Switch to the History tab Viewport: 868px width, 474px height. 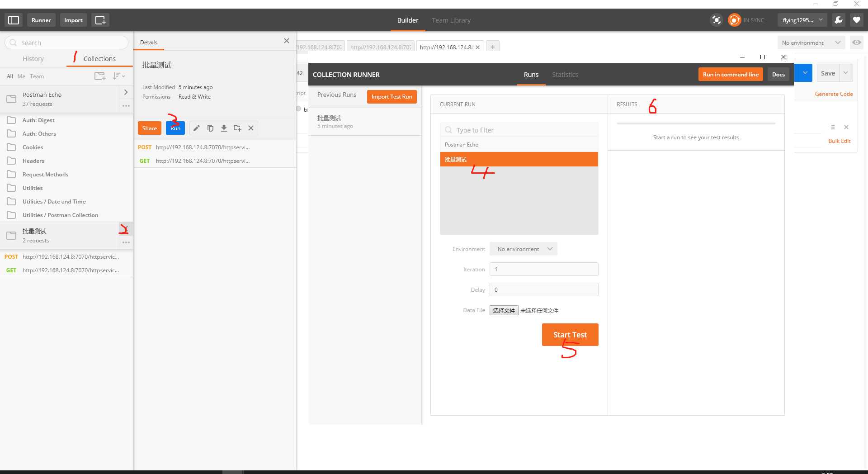[x=33, y=59]
